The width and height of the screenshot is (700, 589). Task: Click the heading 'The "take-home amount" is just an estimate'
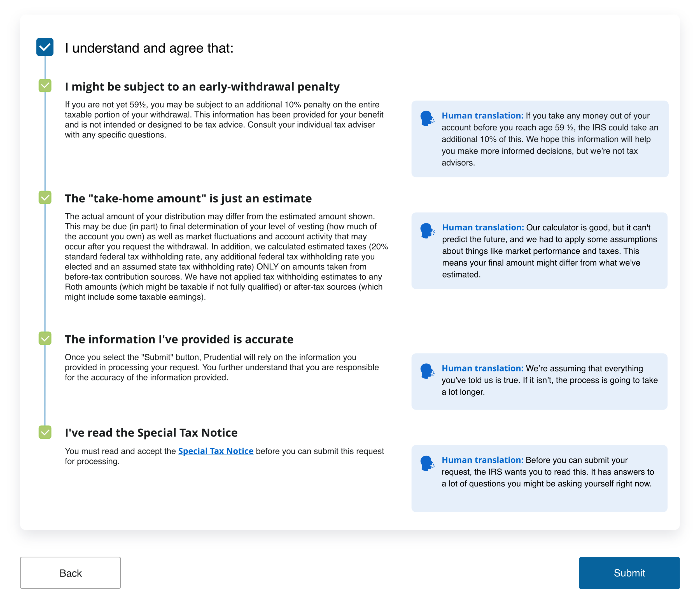(x=188, y=198)
